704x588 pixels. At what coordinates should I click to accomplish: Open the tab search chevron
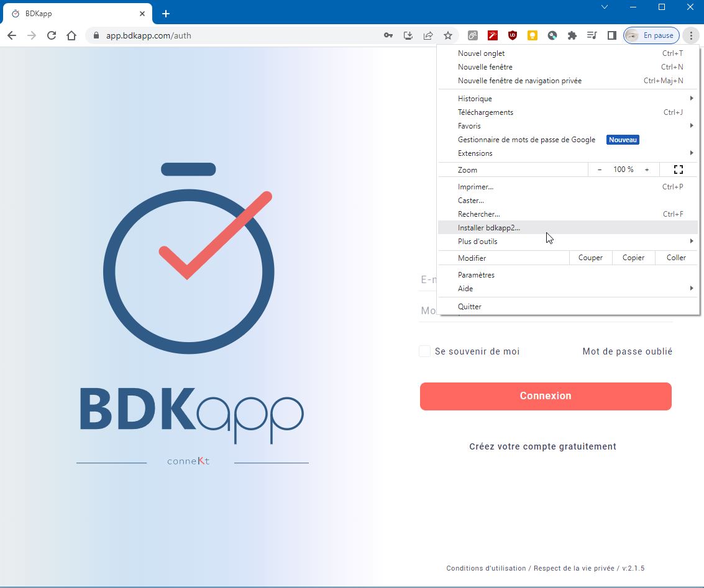coord(605,7)
